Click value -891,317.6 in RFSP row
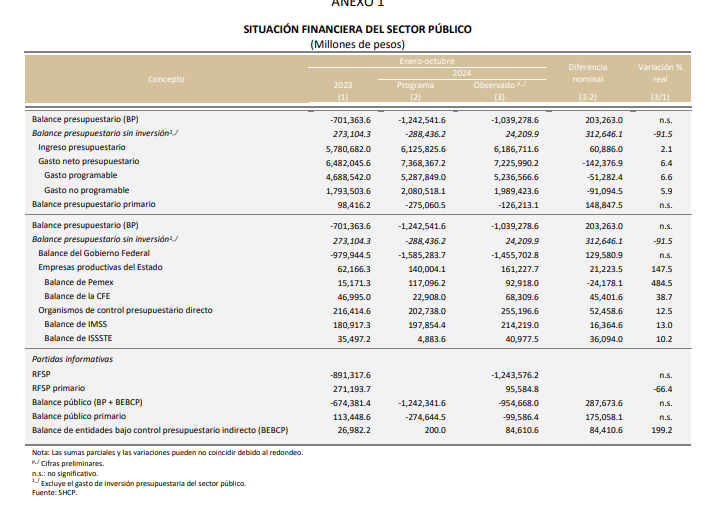The height and width of the screenshot is (517, 706). pos(350,375)
